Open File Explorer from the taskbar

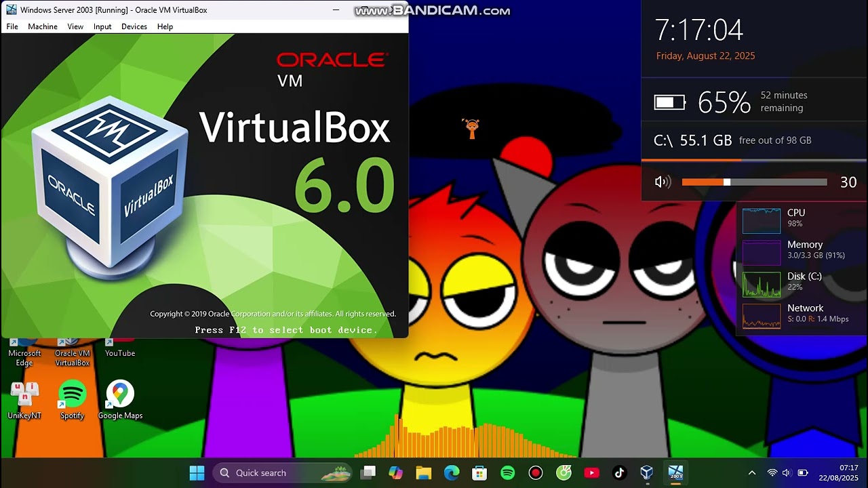click(x=424, y=473)
